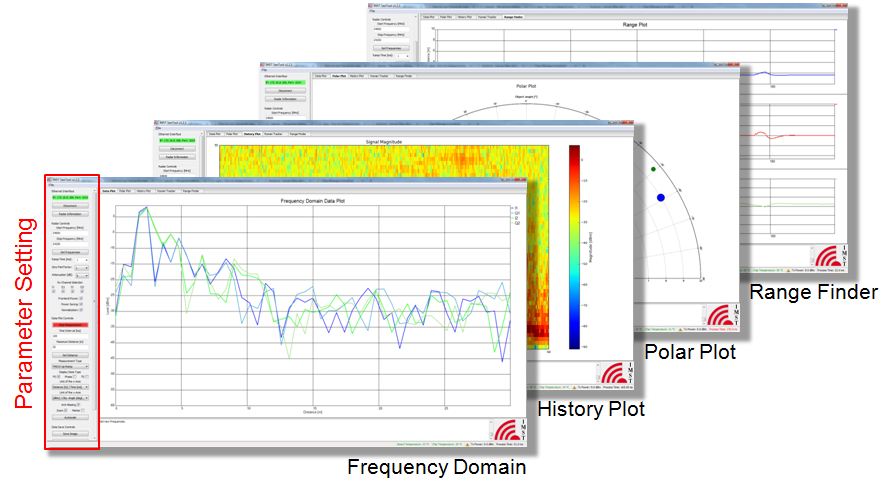This screenshot has height=484, width=884.
Task: Open the Unit of the x-Axis dropdown
Action: 70,387
